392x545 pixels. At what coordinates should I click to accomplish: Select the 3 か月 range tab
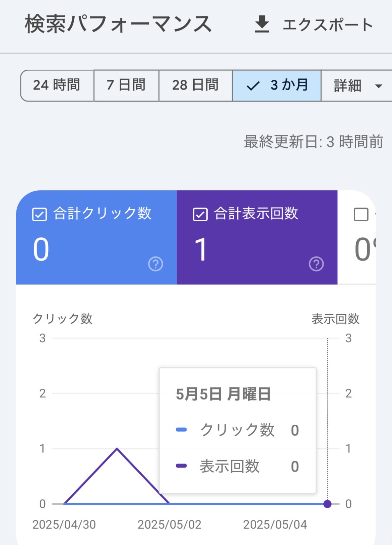(277, 85)
